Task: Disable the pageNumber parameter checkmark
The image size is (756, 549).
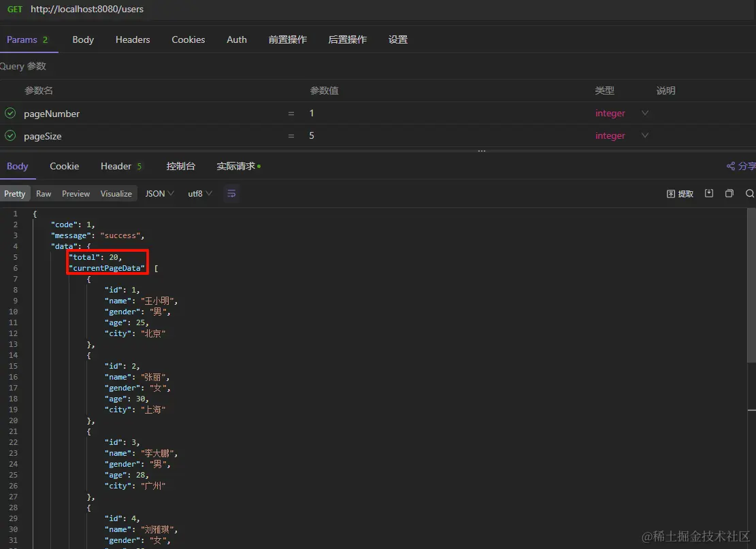Action: (x=10, y=114)
